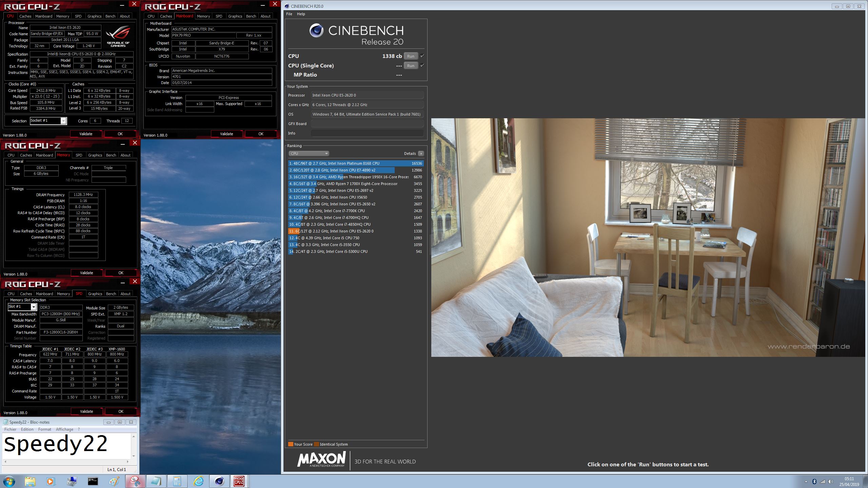
Task: Click OK in the Memory CPU-Z window
Action: (121, 273)
